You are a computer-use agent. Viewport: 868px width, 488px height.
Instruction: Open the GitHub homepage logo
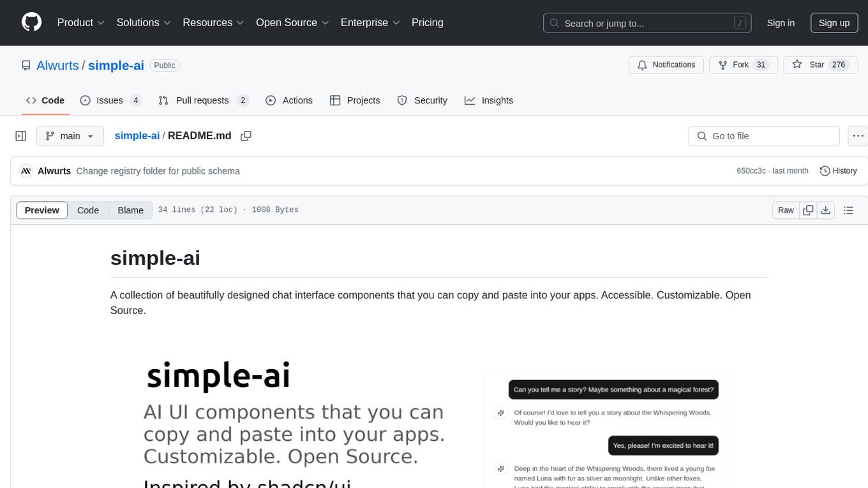31,22
